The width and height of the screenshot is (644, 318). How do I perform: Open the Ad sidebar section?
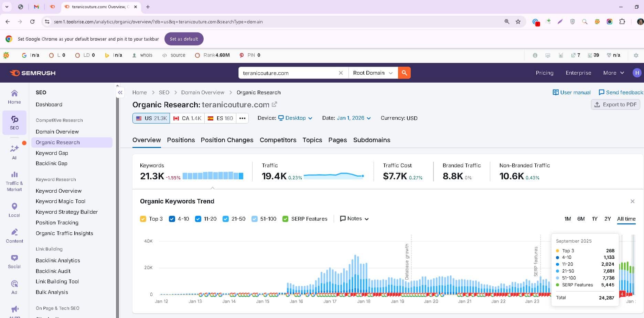point(14,287)
